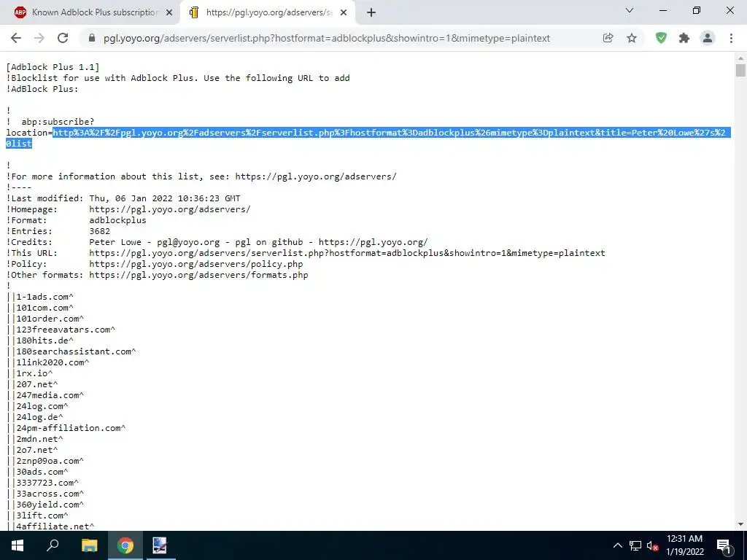Image resolution: width=747 pixels, height=560 pixels.
Task: Click the entry "||1-1ads.com^"
Action: (40, 297)
